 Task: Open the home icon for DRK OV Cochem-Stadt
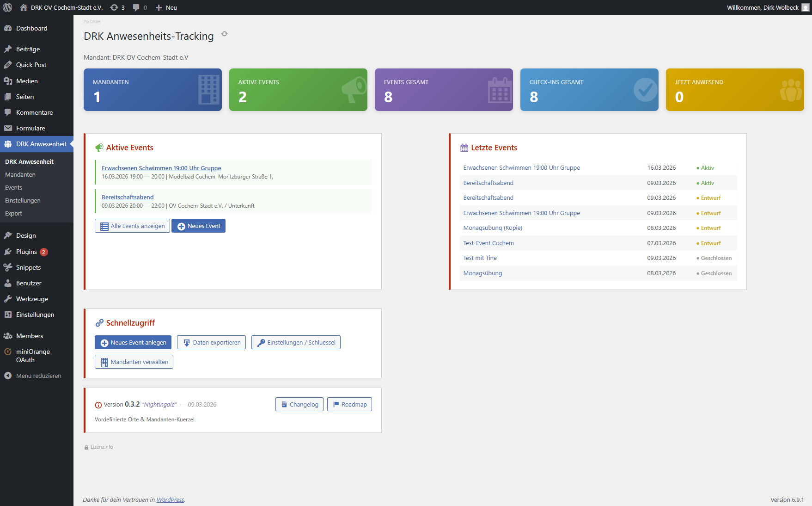coord(24,7)
